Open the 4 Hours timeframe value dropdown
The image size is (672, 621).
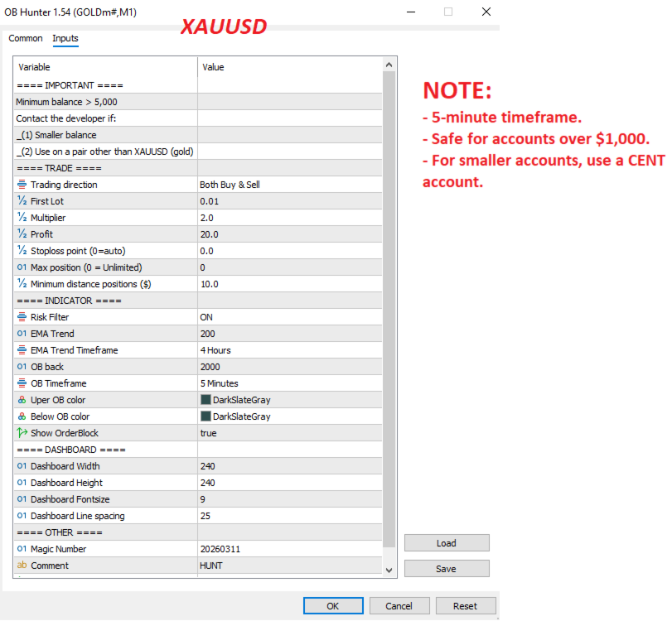290,350
